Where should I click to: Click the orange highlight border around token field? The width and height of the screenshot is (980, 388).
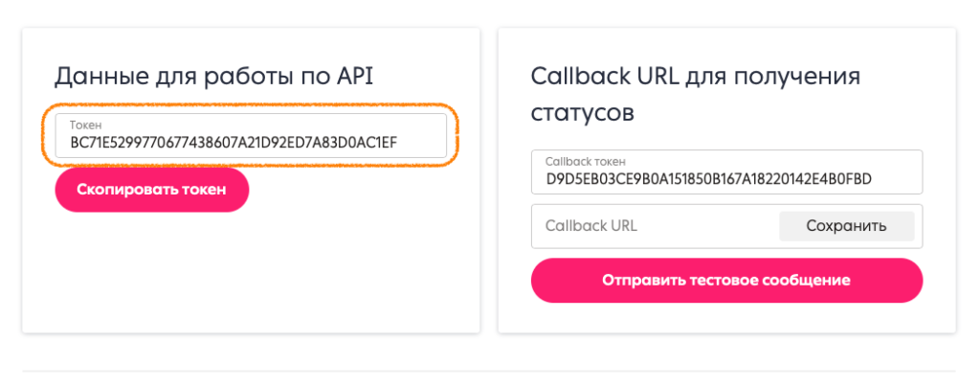[457, 135]
